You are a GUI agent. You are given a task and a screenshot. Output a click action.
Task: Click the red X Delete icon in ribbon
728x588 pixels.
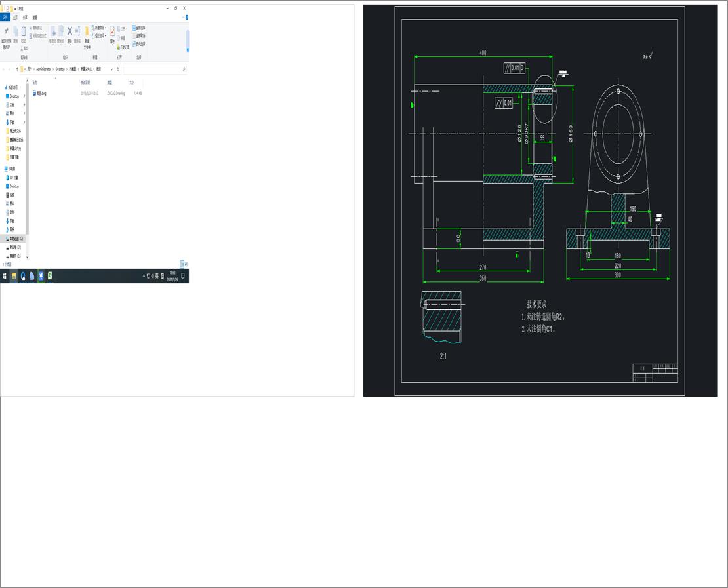point(70,31)
